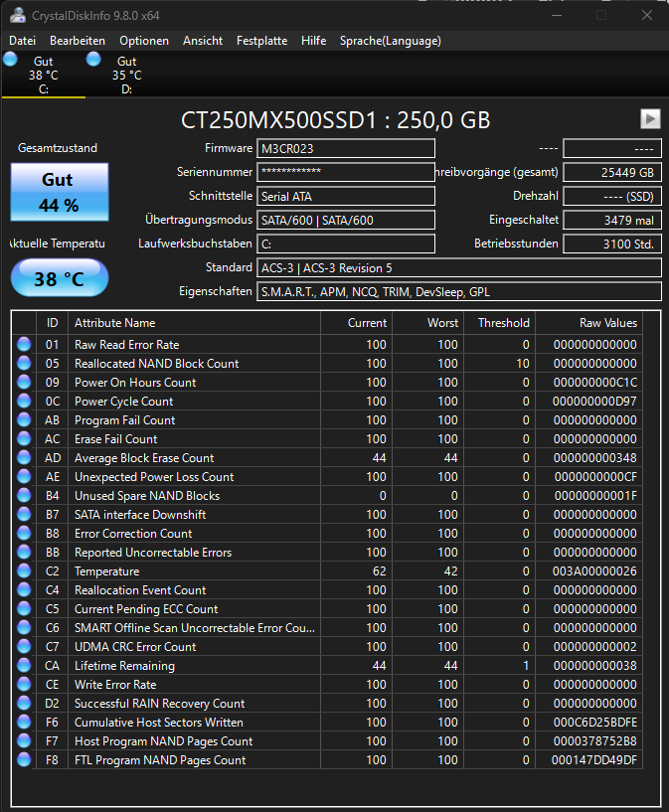Click status orb of Cumulative Host Sectors Written
The image size is (669, 812).
coord(24,723)
